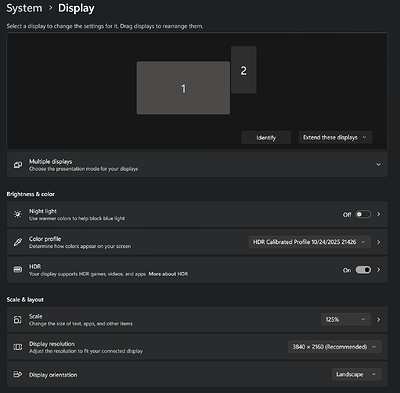Click the Brightness & color heading

(x=31, y=194)
